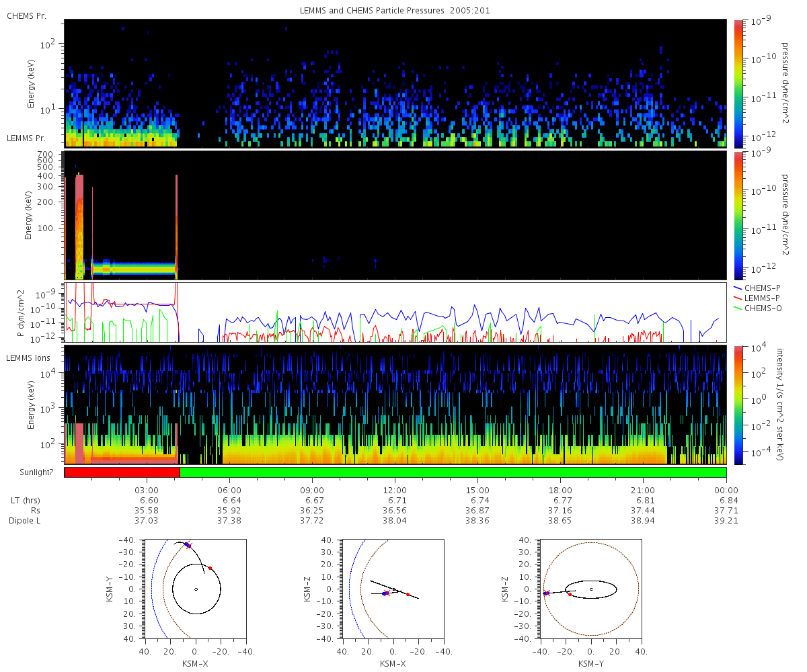Screen dimensions: 807x672
Task: Click the green segment of the Sunlight bar
Action: [x=453, y=472]
